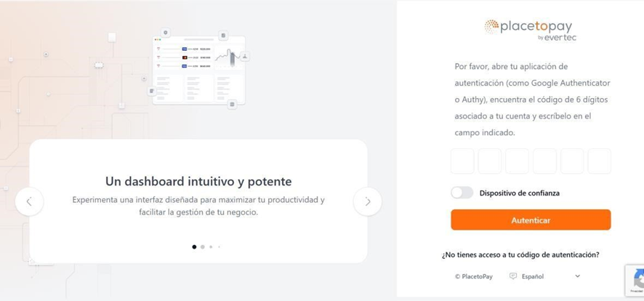Viewport: 644px width, 301px height.
Task: Click the chevron arrow beside Español
Action: point(578,276)
